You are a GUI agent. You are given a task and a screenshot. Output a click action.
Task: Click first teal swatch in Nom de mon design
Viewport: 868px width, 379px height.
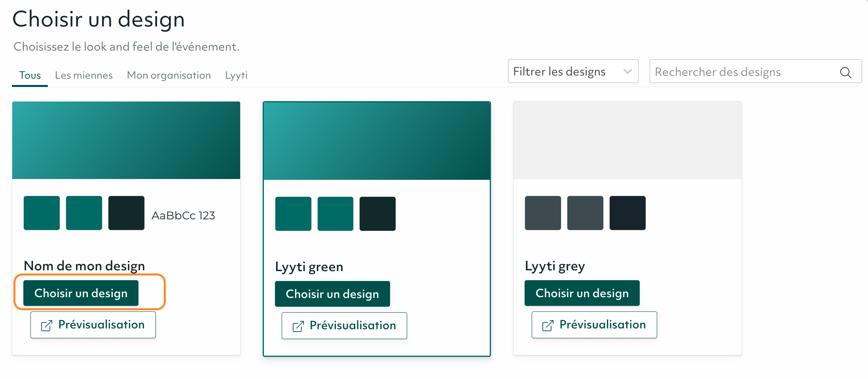coord(42,213)
